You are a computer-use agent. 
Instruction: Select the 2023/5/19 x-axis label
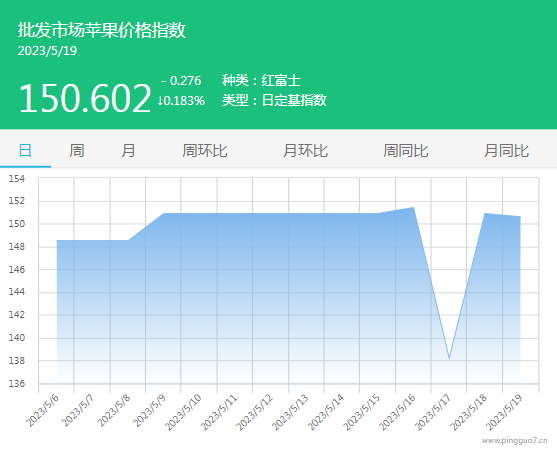[504, 412]
